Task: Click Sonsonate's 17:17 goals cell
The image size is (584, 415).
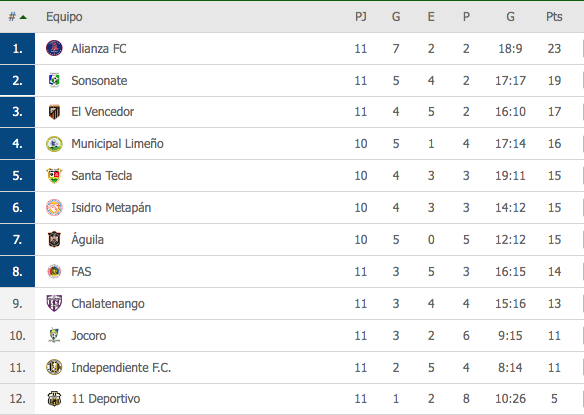Action: click(x=510, y=80)
